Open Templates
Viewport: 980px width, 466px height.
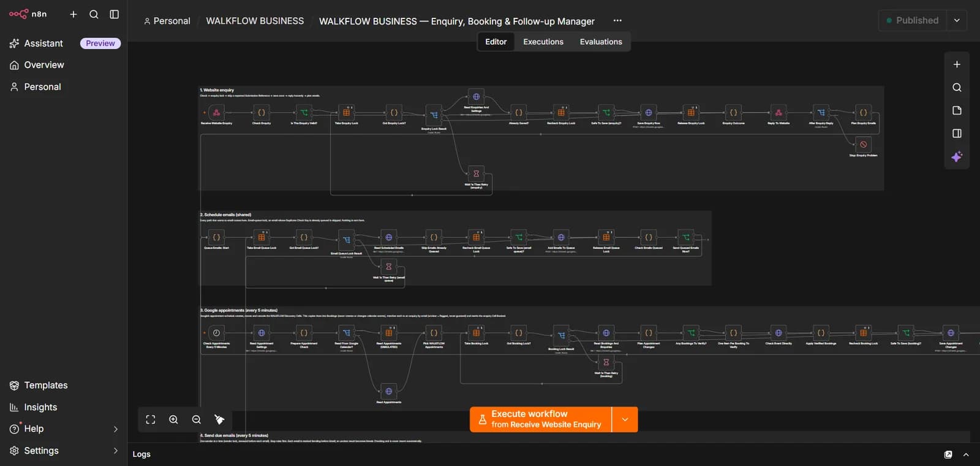pyautogui.click(x=46, y=385)
